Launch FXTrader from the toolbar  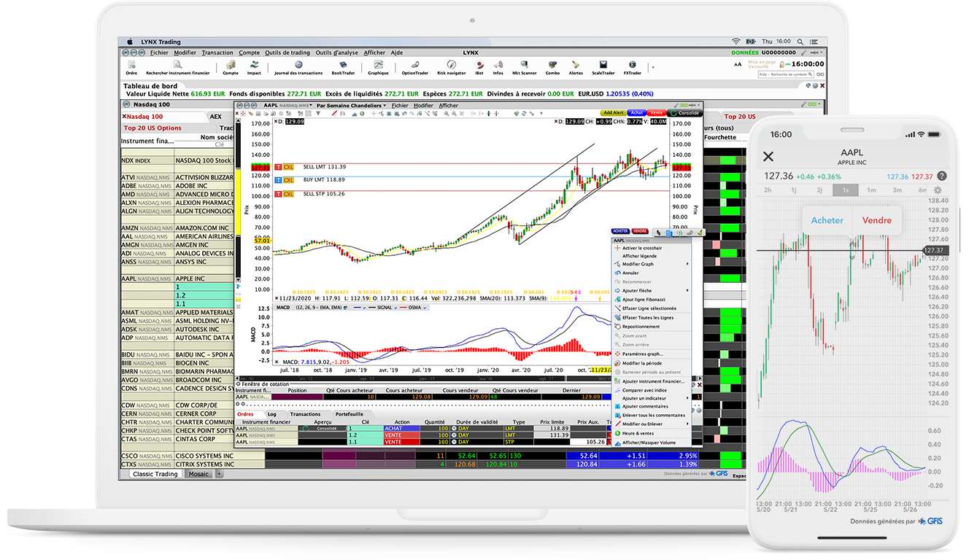coord(632,68)
